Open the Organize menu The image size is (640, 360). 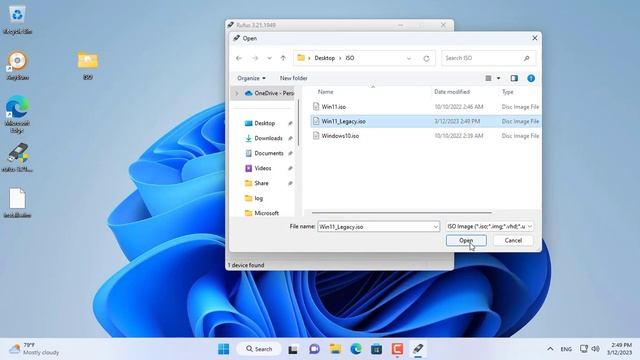(251, 78)
